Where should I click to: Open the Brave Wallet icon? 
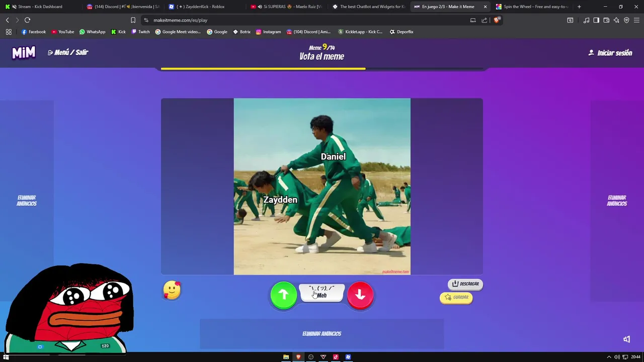tap(606, 20)
